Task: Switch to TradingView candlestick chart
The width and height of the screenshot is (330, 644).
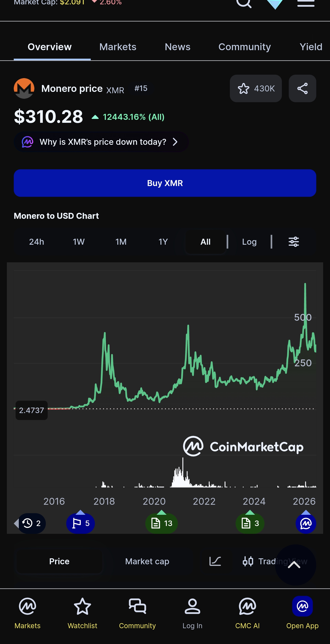Action: (x=275, y=561)
